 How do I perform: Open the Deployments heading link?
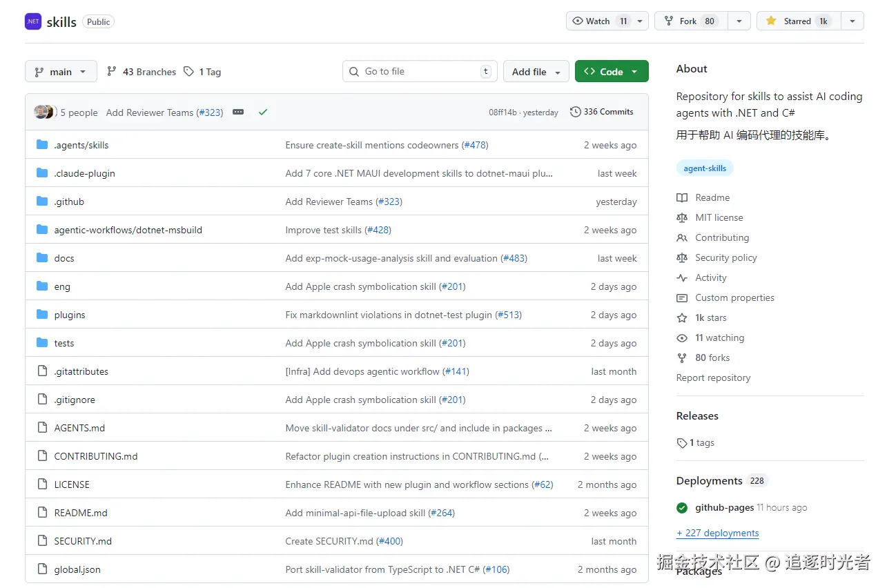(710, 480)
